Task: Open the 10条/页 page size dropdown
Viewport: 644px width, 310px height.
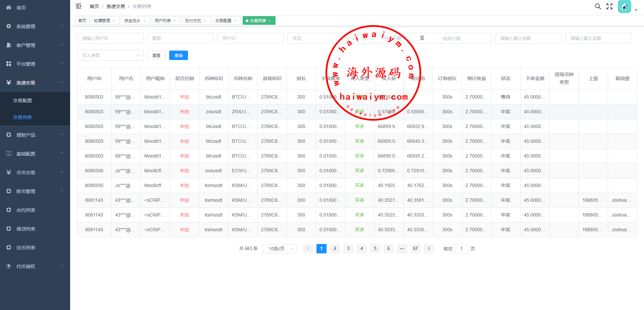Action: (x=279, y=249)
